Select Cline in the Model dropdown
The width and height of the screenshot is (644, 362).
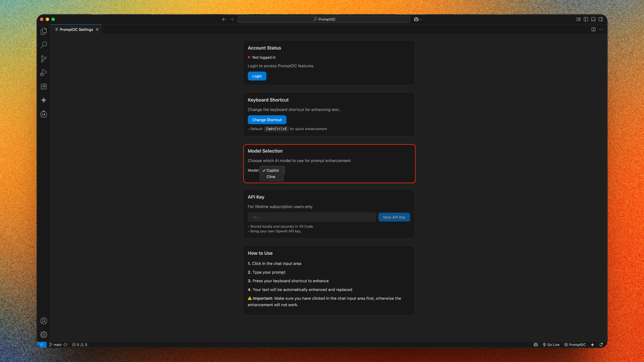point(271,177)
